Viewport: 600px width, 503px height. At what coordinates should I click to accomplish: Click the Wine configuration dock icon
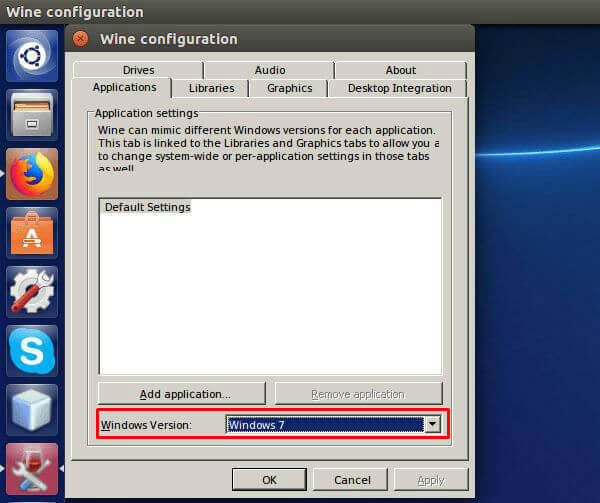tap(32, 469)
